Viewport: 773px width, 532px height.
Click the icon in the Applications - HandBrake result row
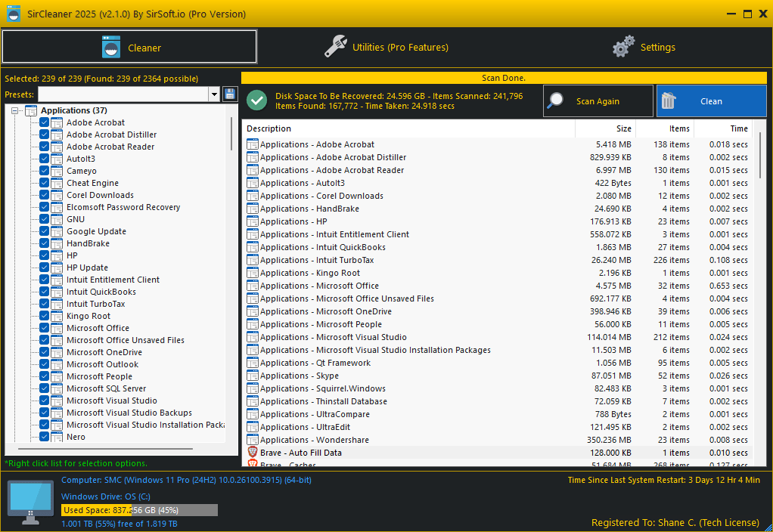point(253,209)
